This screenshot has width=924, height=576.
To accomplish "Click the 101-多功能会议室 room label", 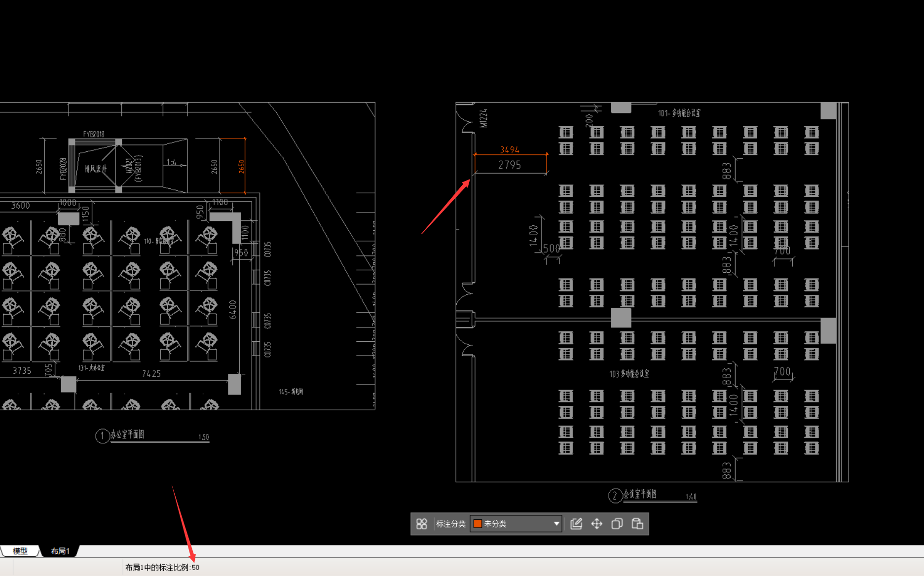I will coord(679,113).
